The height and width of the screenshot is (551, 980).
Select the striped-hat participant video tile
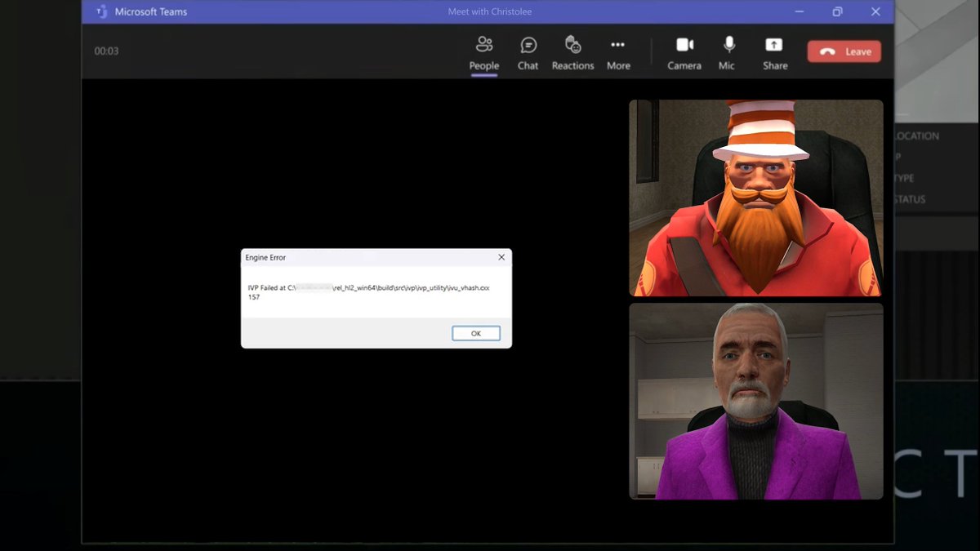tap(756, 198)
